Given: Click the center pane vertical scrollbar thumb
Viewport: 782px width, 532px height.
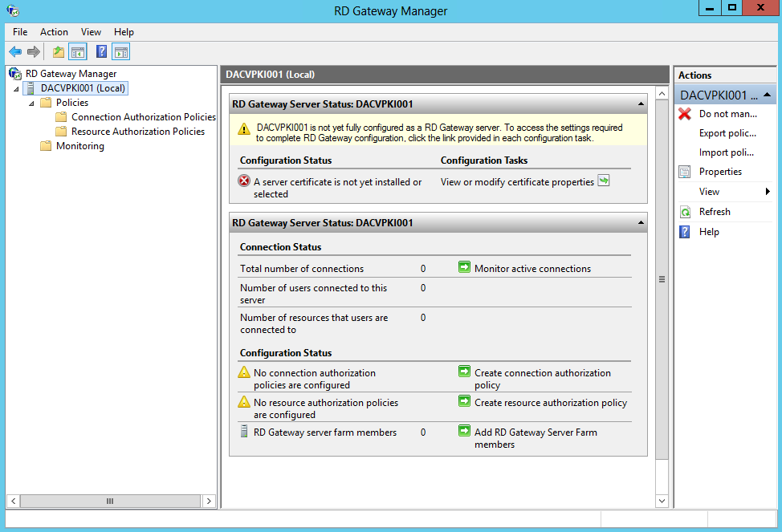Looking at the screenshot, I should [x=662, y=280].
